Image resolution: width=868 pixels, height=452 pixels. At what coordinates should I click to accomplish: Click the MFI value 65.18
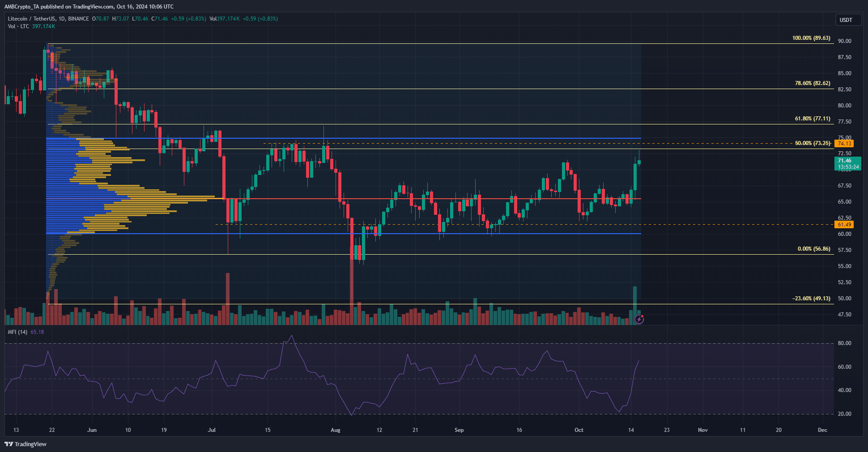[37, 332]
